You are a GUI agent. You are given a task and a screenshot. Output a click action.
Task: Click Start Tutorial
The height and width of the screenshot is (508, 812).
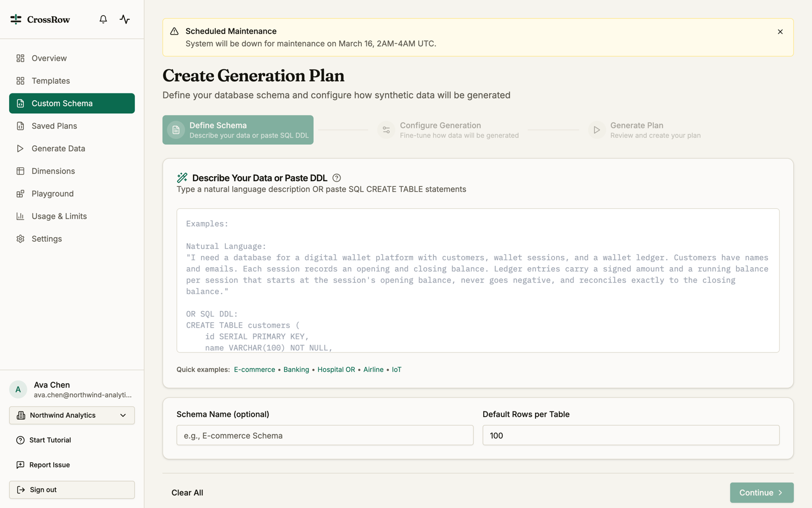(72, 440)
